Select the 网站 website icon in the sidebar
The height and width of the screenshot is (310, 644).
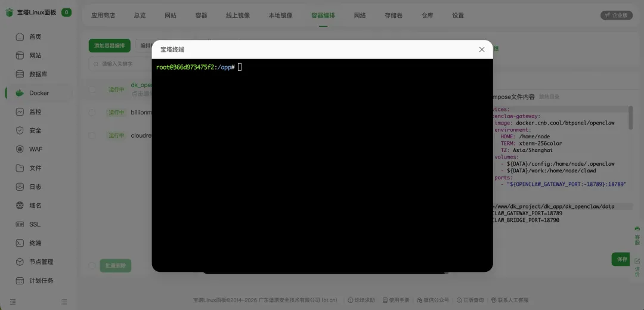point(20,55)
